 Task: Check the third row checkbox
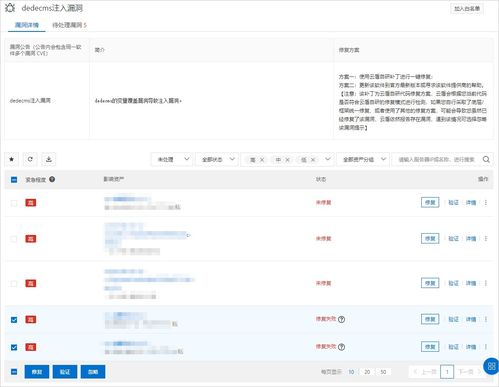tap(14, 283)
